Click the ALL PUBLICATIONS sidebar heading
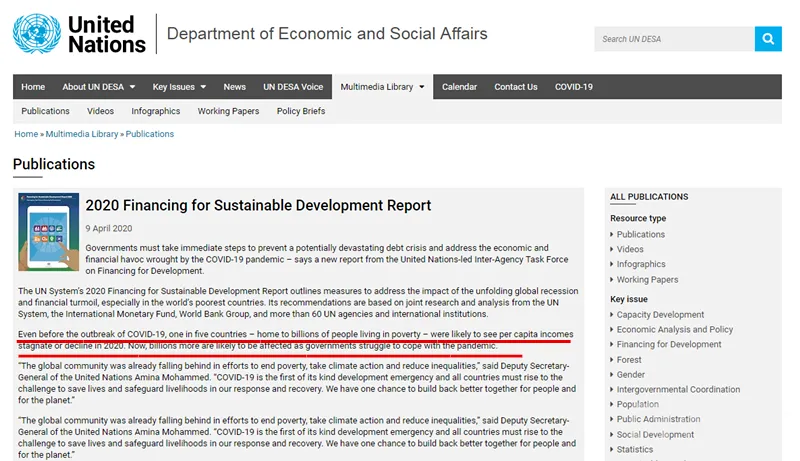 tap(649, 197)
